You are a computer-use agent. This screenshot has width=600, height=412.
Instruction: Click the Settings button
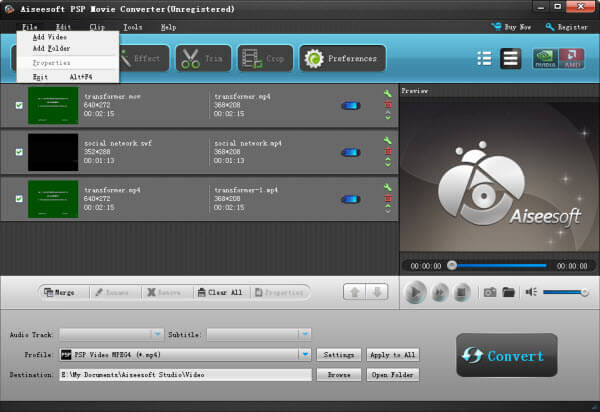click(x=339, y=355)
